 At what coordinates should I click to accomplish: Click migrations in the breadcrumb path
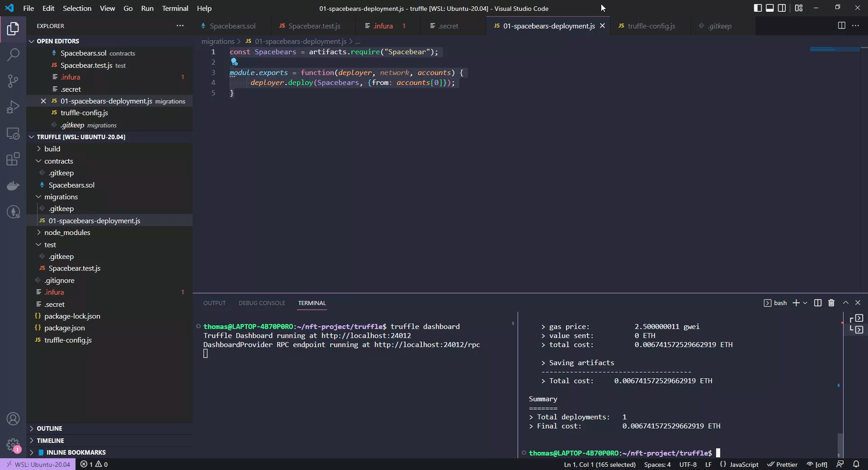[x=217, y=41]
